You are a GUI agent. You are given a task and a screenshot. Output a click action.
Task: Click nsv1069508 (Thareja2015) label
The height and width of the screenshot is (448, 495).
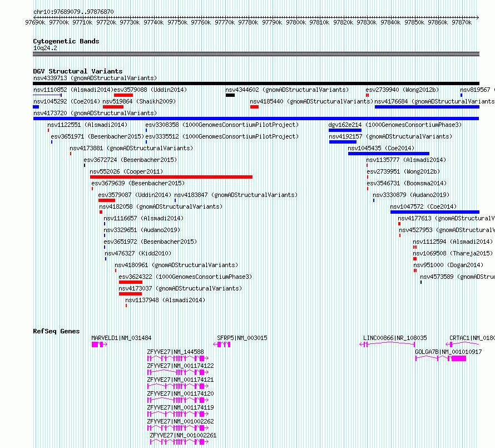(x=453, y=253)
